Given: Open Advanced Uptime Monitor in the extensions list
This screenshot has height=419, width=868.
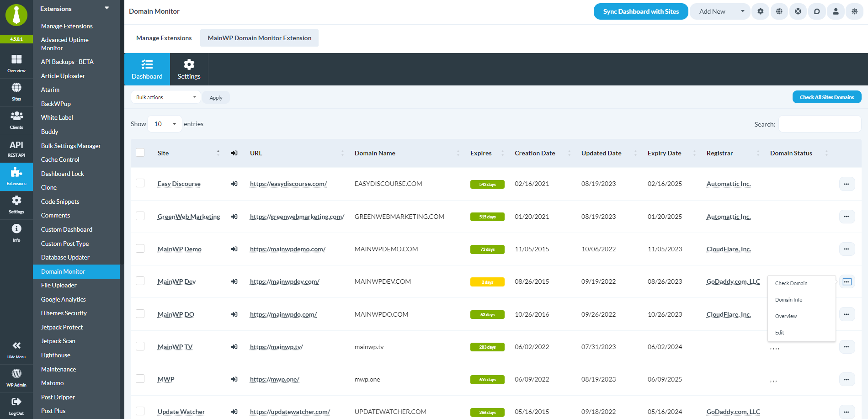Looking at the screenshot, I should point(65,44).
